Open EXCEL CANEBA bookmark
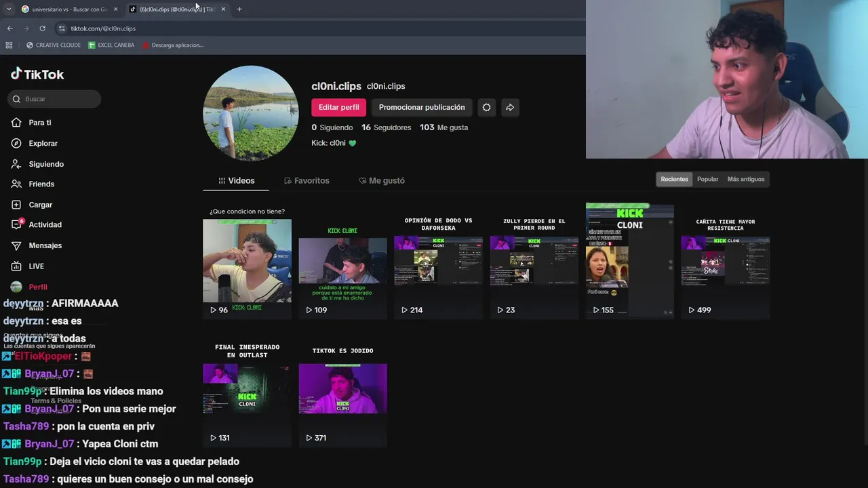Image resolution: width=868 pixels, height=488 pixels. [111, 45]
